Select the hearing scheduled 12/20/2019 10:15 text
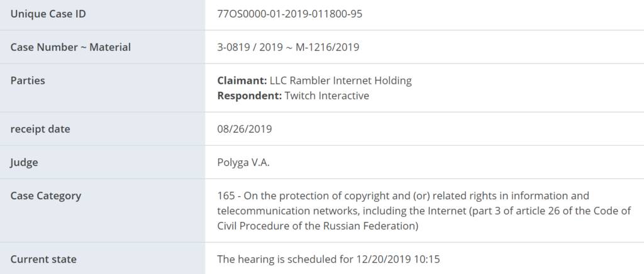 pos(328,260)
